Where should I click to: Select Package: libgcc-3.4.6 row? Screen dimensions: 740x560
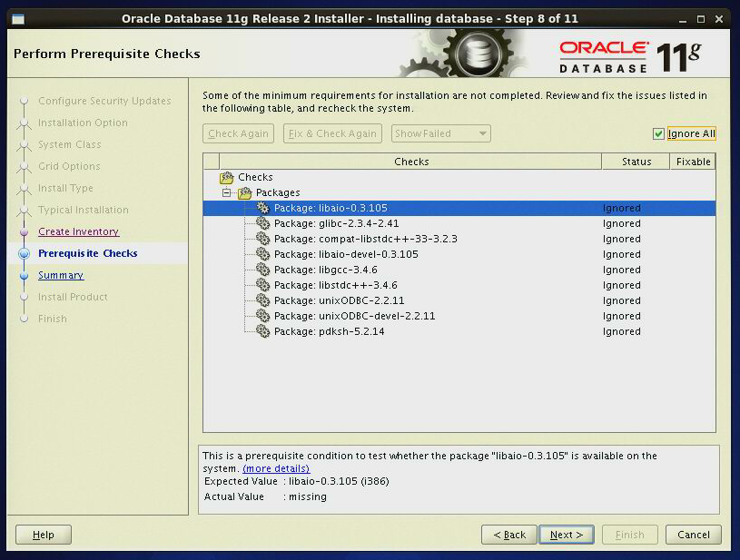click(459, 270)
